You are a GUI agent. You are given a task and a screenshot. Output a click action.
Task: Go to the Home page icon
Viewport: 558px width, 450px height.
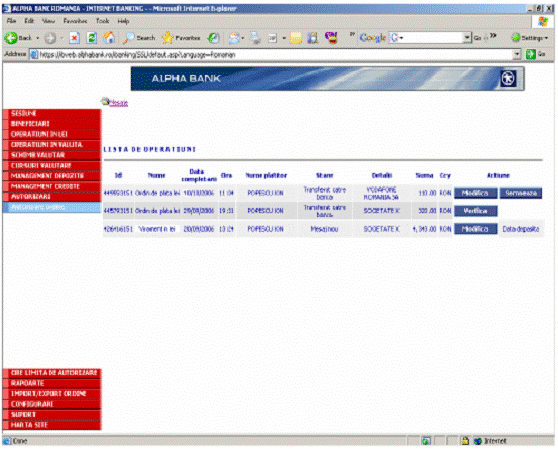click(109, 38)
